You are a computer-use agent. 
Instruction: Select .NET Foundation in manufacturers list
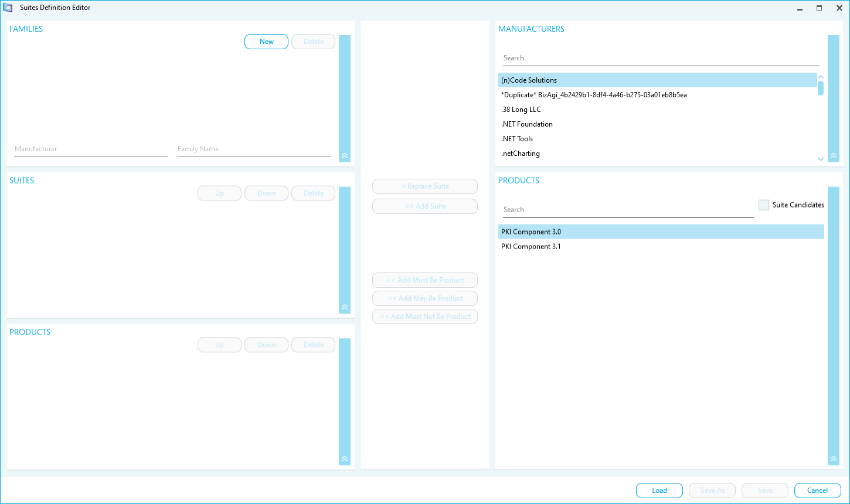coord(527,124)
